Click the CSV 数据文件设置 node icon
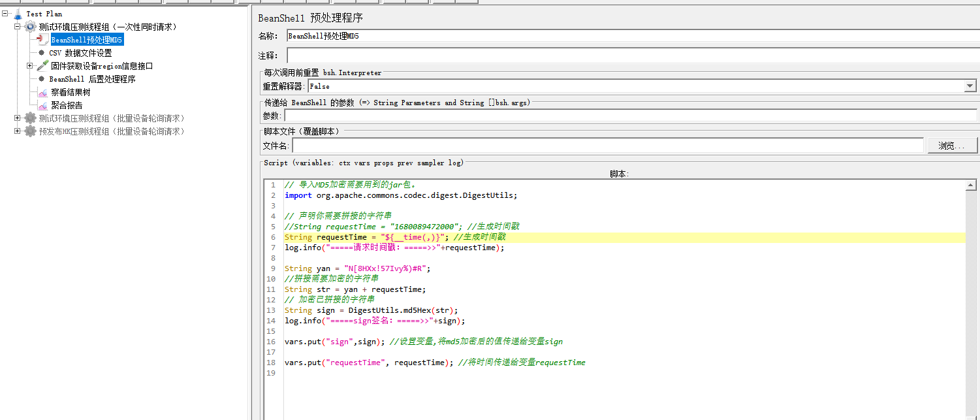The width and height of the screenshot is (980, 420). click(40, 52)
